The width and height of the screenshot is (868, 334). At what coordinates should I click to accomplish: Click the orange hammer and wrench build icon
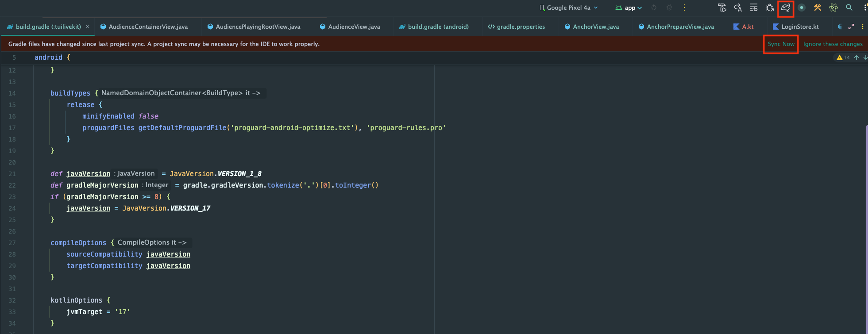[817, 8]
